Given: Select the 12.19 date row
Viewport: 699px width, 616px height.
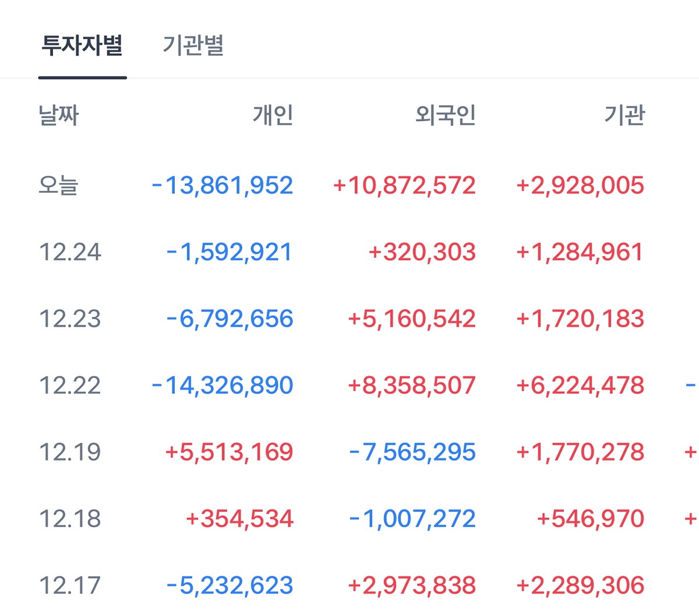Looking at the screenshot, I should tap(70, 452).
